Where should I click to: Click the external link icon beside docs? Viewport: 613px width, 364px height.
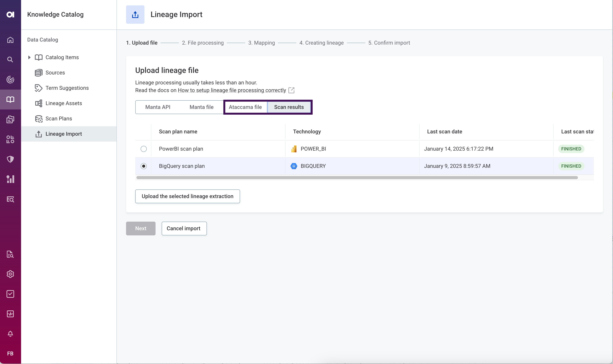click(x=291, y=90)
